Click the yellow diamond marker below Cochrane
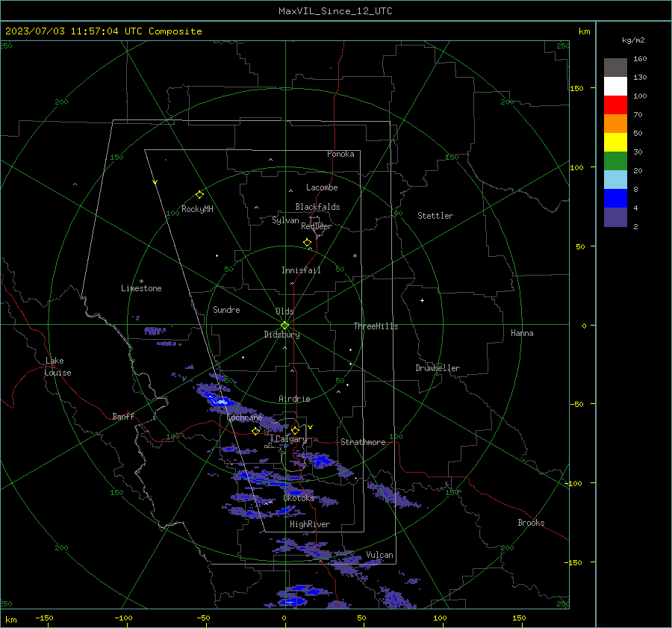The image size is (672, 628). (x=255, y=431)
